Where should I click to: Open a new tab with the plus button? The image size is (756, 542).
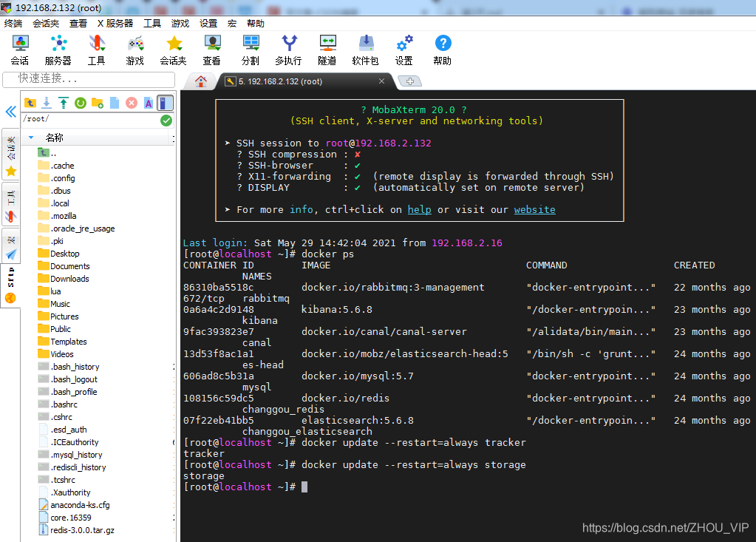click(x=410, y=81)
